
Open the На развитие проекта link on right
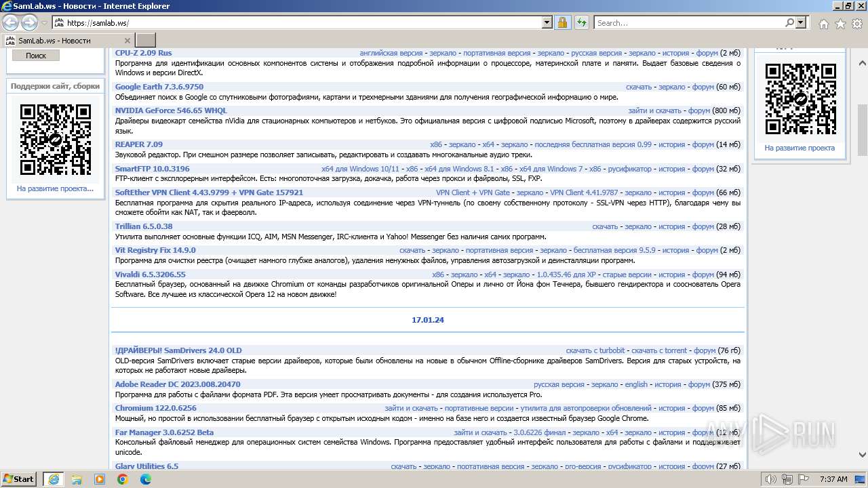coord(800,148)
